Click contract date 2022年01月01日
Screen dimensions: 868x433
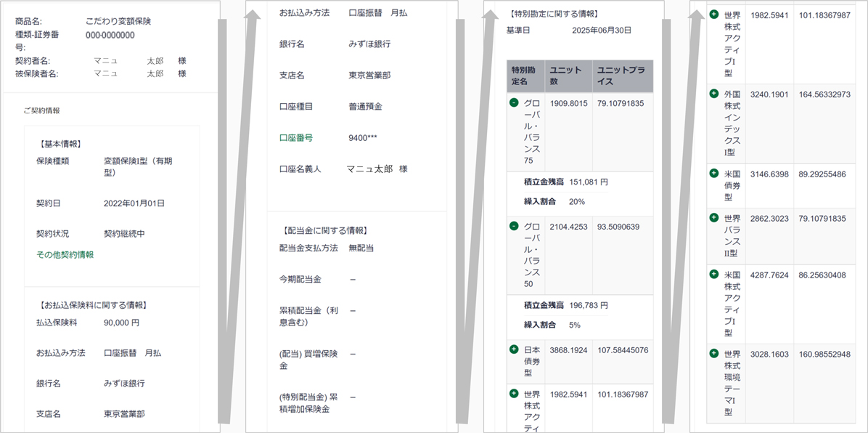click(x=134, y=203)
